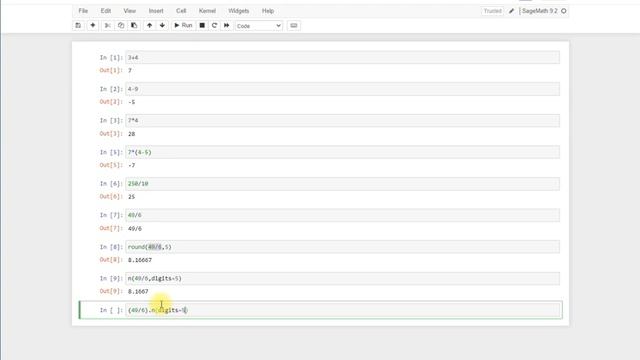This screenshot has height=360, width=640.
Task: Open the Widgets menu
Action: [239, 11]
